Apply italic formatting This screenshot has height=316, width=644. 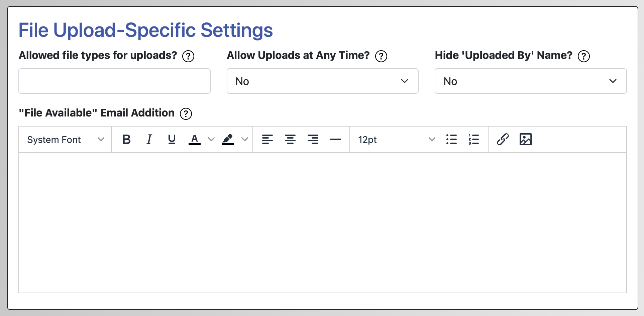coord(149,139)
